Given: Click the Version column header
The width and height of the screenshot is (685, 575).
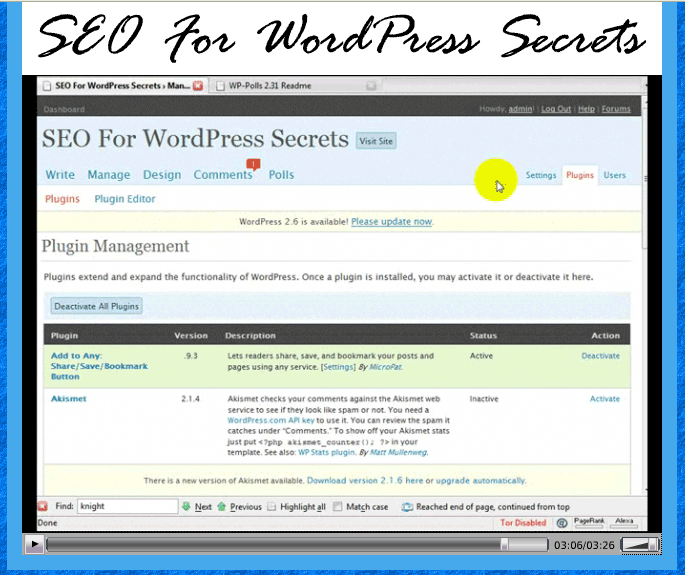Looking at the screenshot, I should click(x=191, y=336).
